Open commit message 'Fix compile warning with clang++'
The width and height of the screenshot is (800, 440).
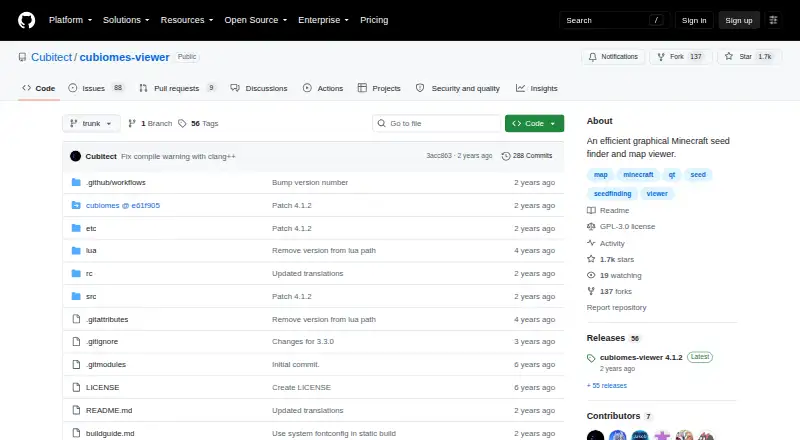178,156
